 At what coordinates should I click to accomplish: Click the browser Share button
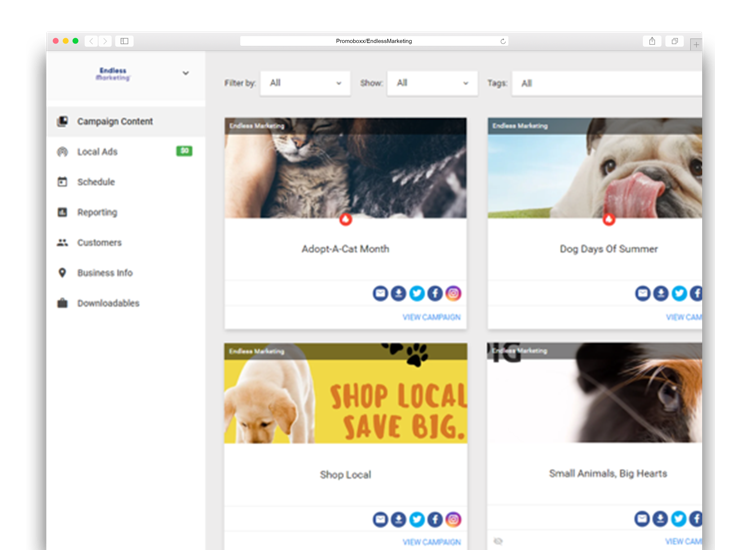click(652, 41)
